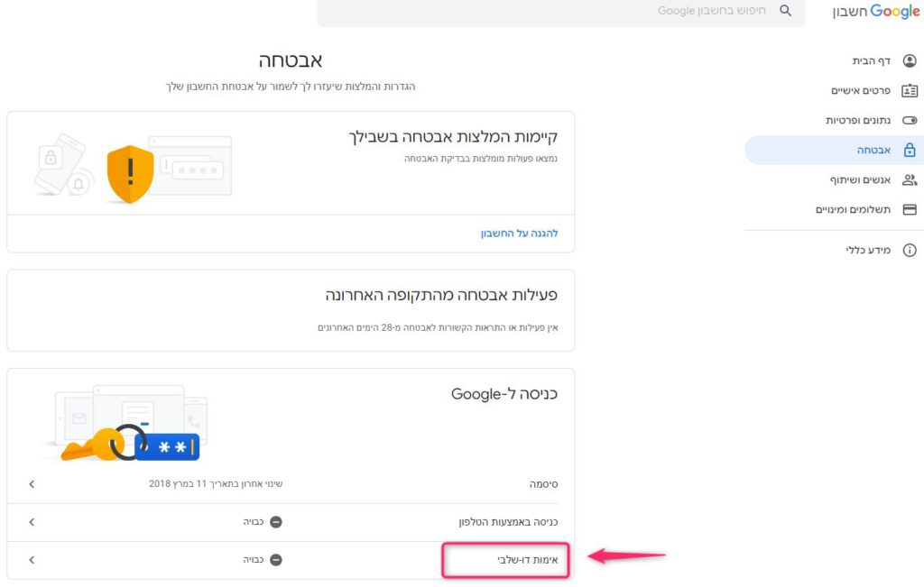Click the אין פעילות או התראות text
This screenshot has height=587, width=924.
click(438, 327)
